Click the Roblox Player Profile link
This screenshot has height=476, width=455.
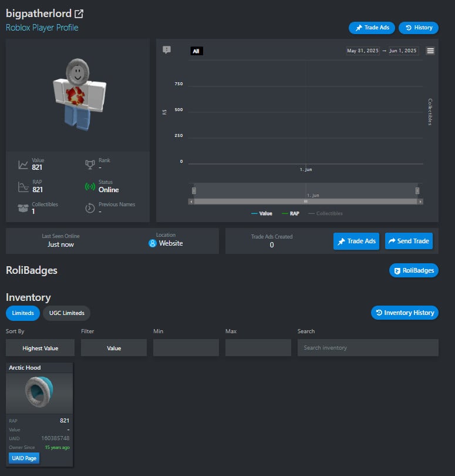pyautogui.click(x=42, y=28)
